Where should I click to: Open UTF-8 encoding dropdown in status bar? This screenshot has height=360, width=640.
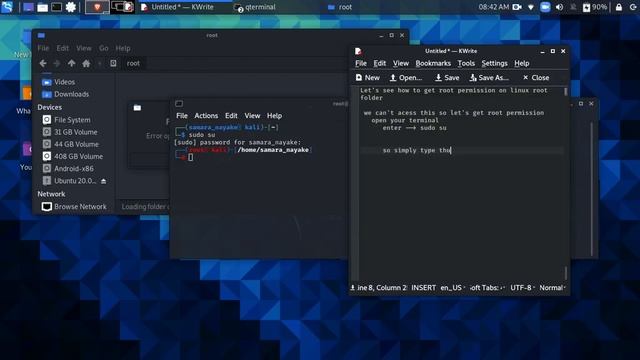pyautogui.click(x=522, y=288)
